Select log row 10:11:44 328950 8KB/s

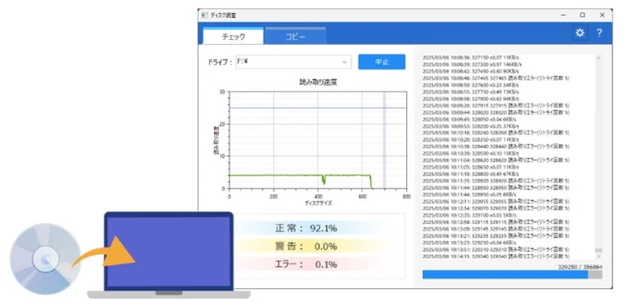[470, 194]
